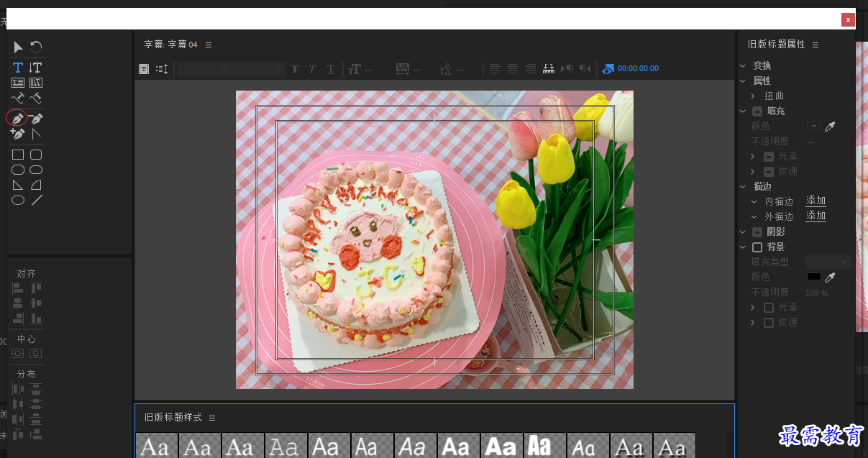The image size is (868, 458).
Task: Select the Vertical Path Type tool
Action: click(x=36, y=98)
